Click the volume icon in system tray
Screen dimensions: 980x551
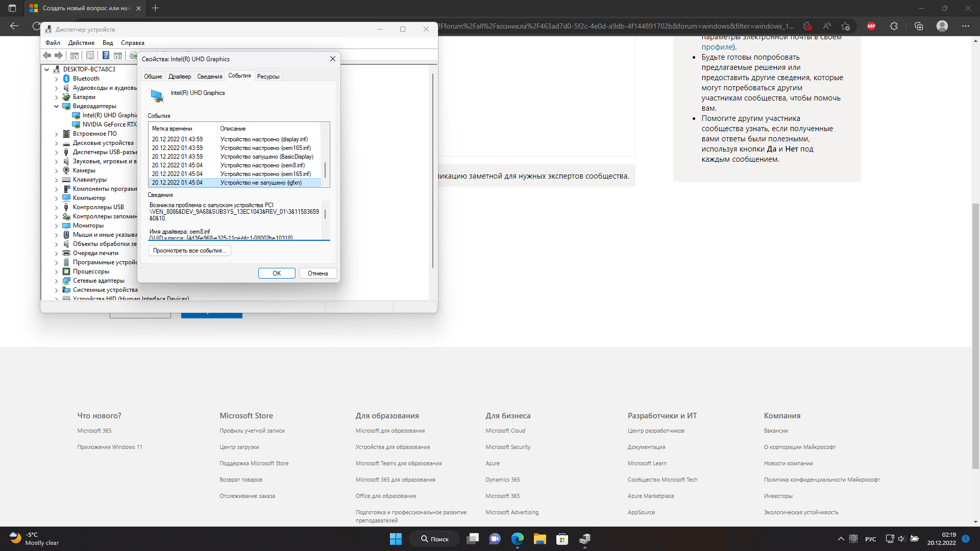pos(901,539)
